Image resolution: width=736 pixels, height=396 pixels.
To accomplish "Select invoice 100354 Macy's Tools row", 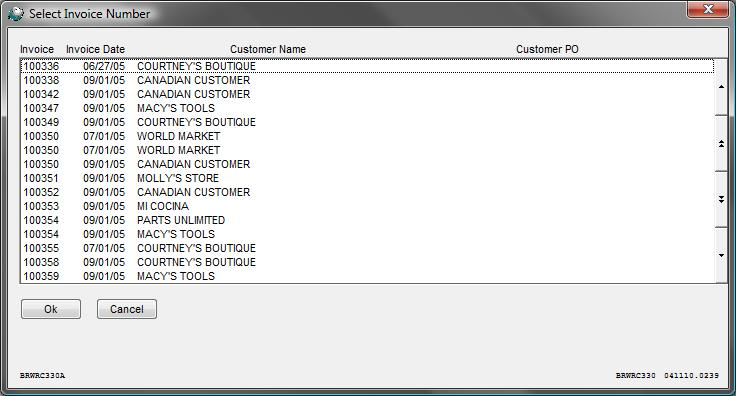I will click(x=367, y=234).
